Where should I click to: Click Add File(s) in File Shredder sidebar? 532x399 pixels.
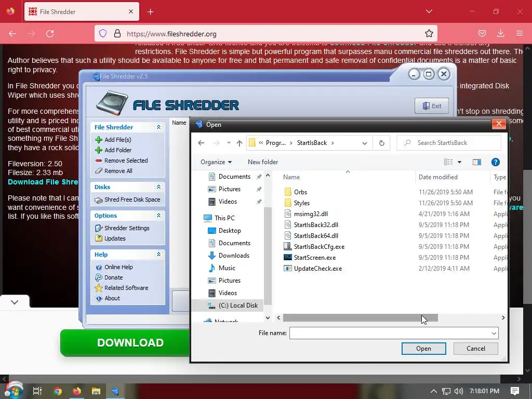(x=117, y=139)
